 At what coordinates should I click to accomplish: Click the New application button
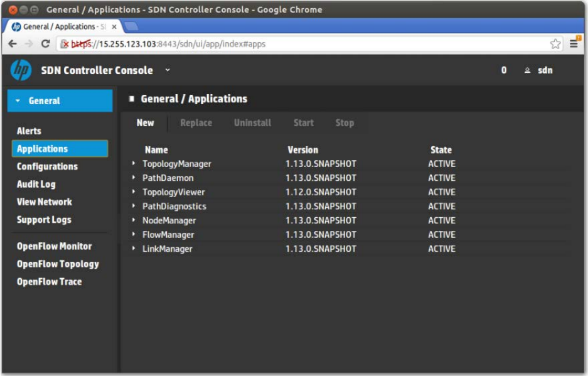pyautogui.click(x=145, y=123)
